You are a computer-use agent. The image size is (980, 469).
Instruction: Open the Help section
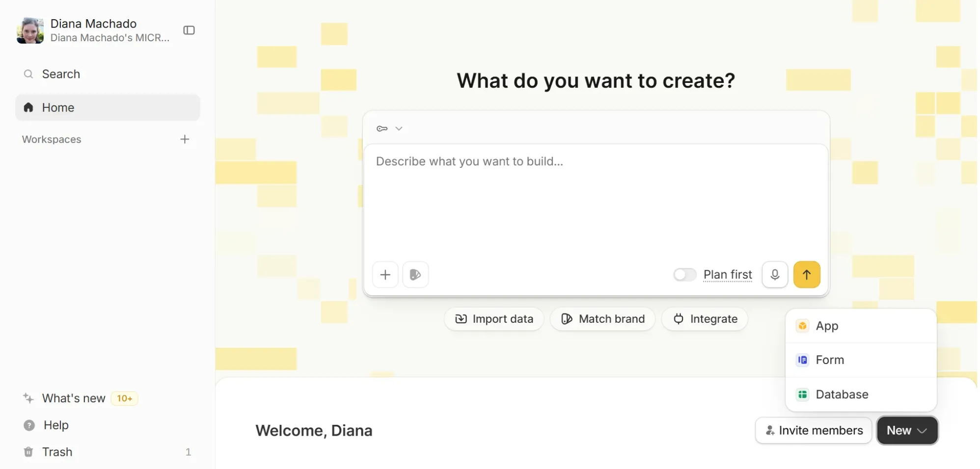[x=56, y=425]
